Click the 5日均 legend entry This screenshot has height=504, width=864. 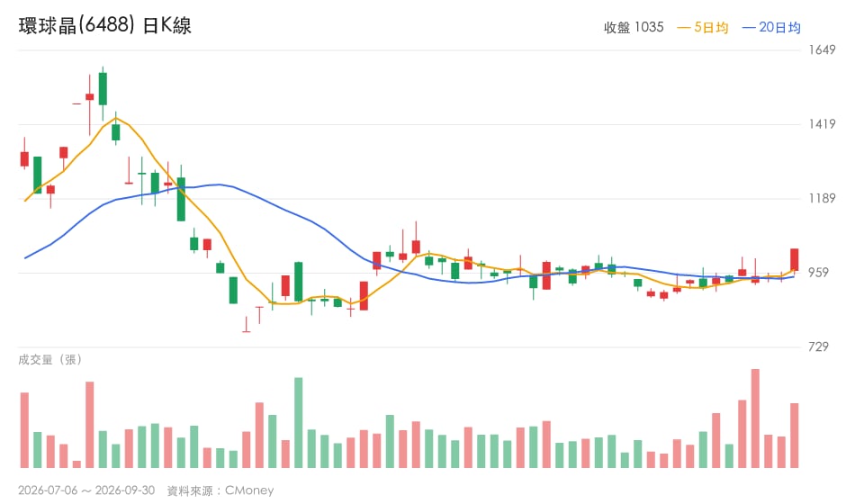point(703,27)
